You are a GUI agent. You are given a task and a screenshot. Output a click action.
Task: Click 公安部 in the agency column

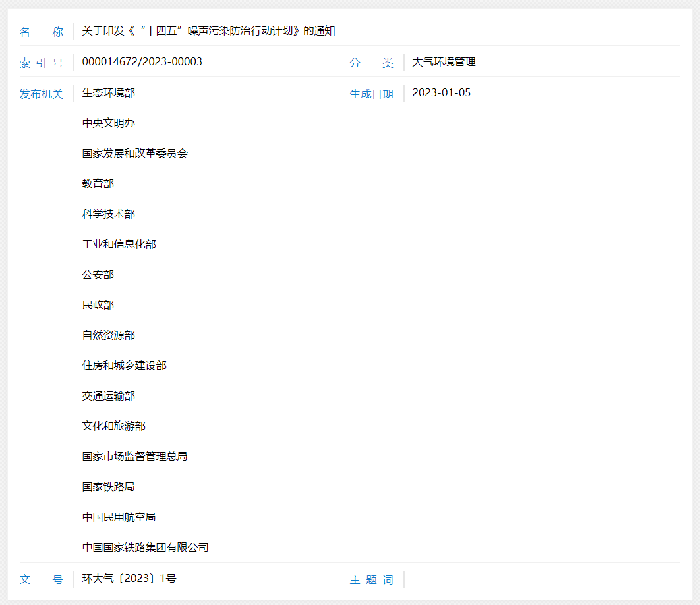click(x=98, y=274)
